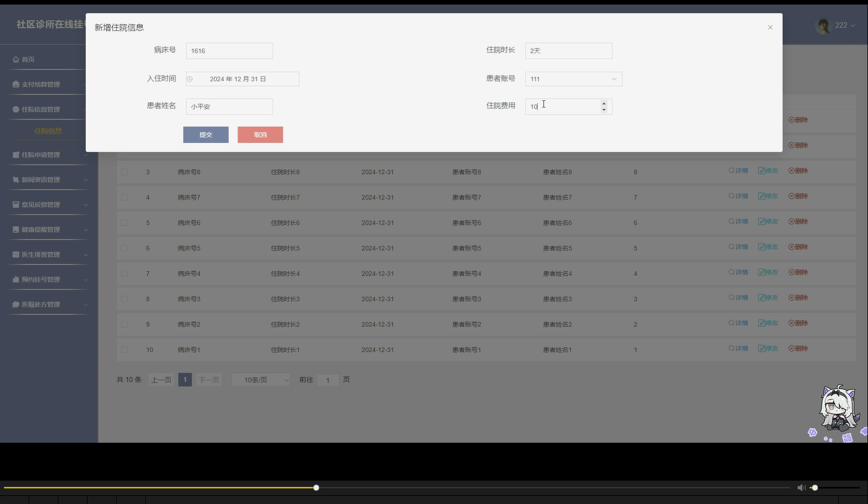Delete row 病床号1 with 删除
868x504 pixels.
point(798,348)
